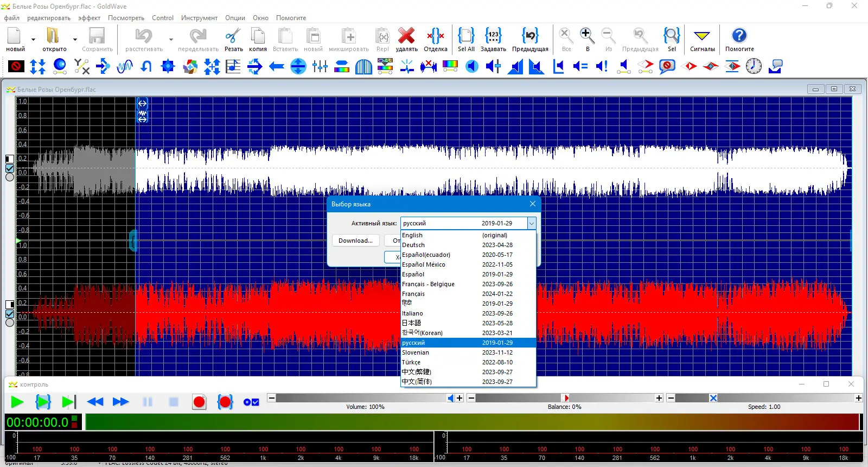Uncheck the upper white channel checkbox
The image size is (868, 467).
(10, 168)
